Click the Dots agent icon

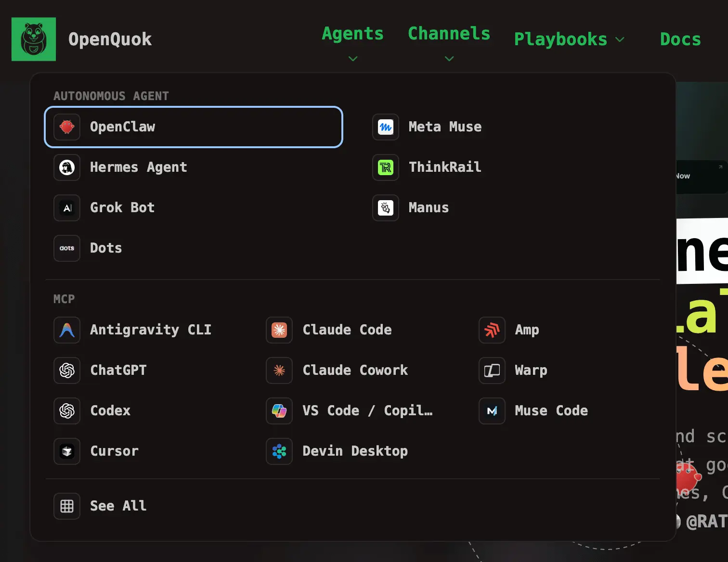(67, 248)
